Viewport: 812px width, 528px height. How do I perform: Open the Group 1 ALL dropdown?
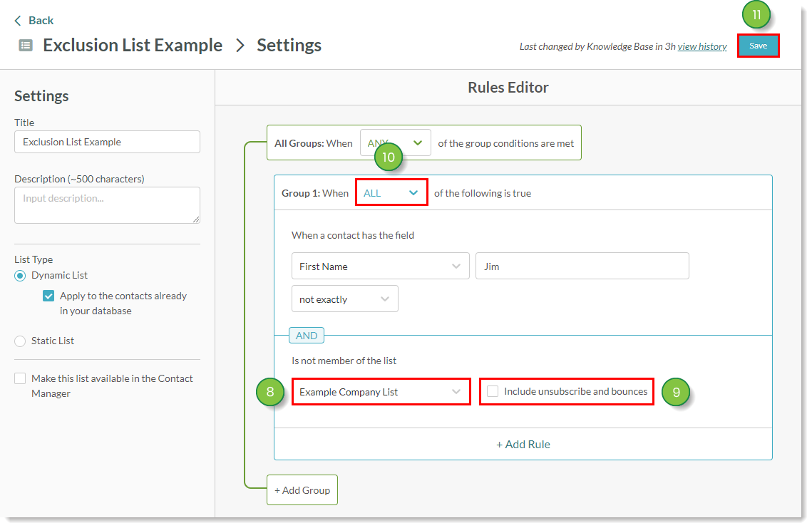click(391, 193)
